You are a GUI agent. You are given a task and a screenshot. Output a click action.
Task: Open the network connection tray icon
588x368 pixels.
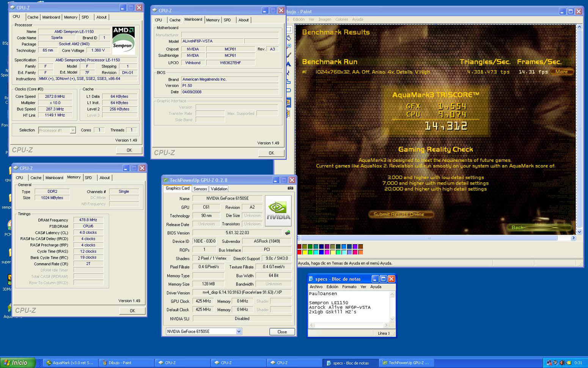549,363
